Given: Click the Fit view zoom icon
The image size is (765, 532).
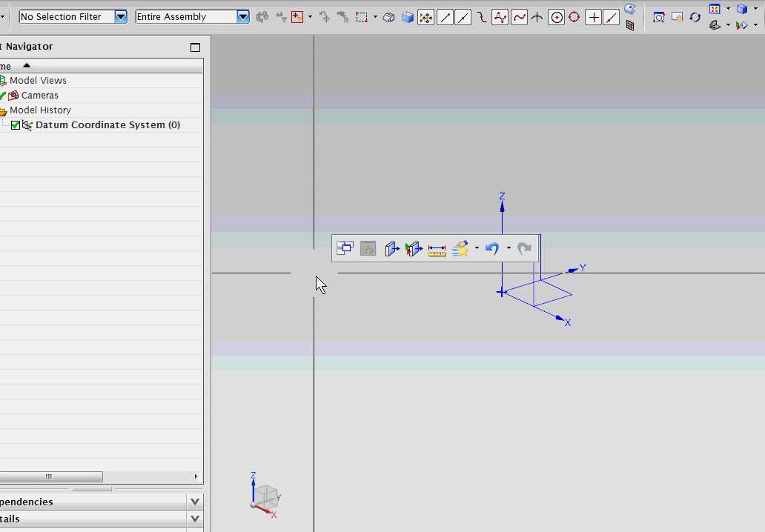Looking at the screenshot, I should [659, 18].
